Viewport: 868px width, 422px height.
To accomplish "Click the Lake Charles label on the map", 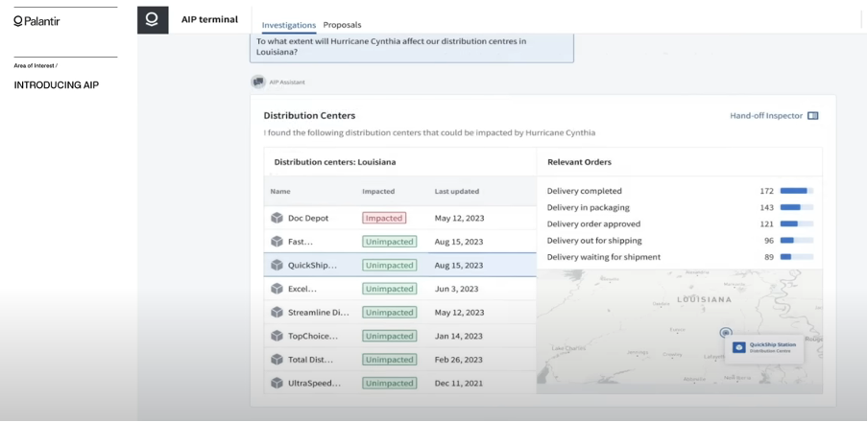I will click(567, 348).
